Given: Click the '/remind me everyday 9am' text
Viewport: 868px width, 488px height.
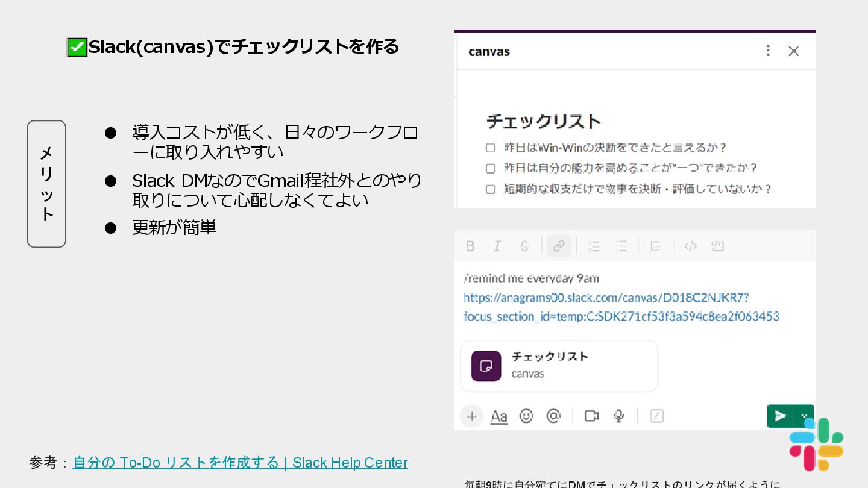Looking at the screenshot, I should [x=531, y=278].
